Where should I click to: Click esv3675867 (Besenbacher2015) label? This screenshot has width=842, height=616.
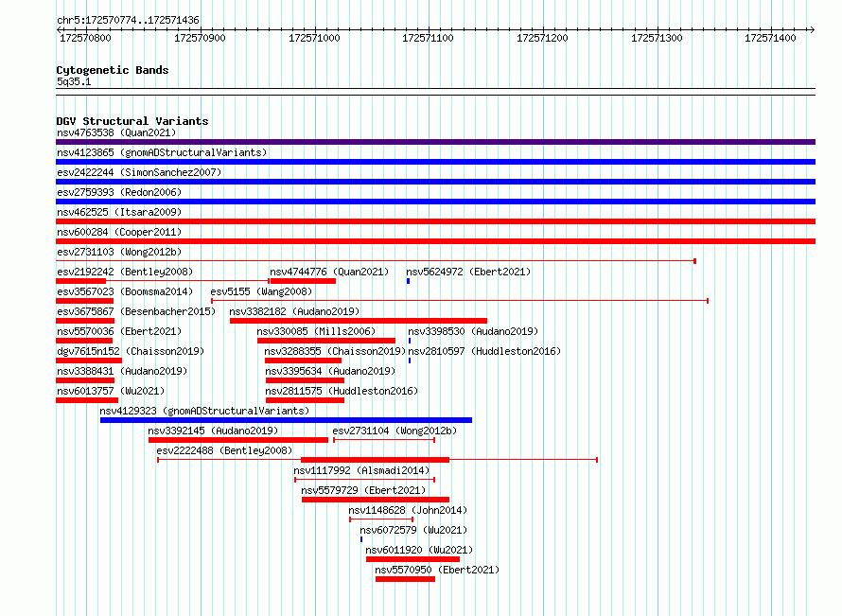click(x=136, y=311)
